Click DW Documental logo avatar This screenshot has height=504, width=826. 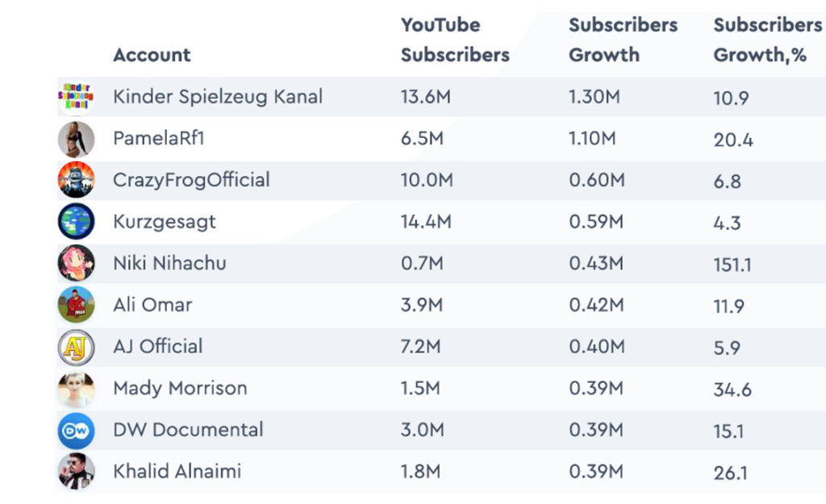(x=77, y=430)
